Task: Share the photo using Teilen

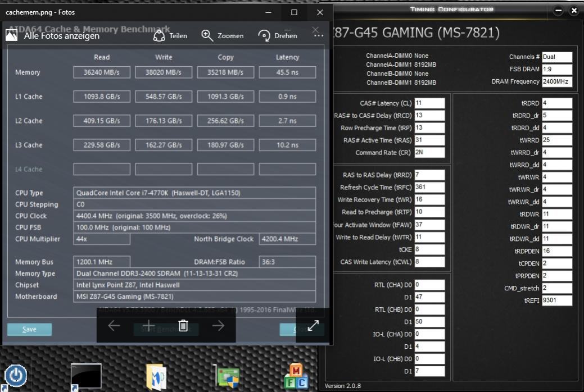Action: pos(170,36)
